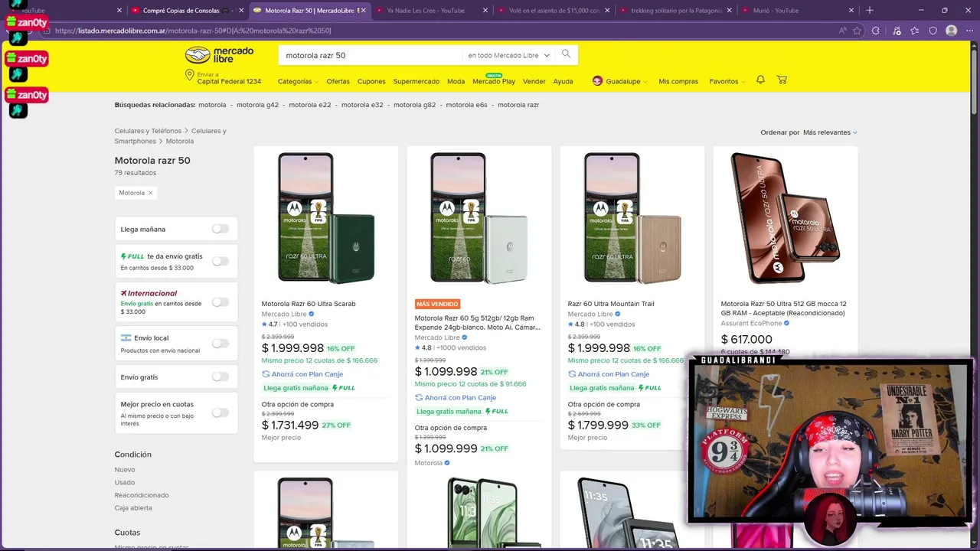
Task: Toggle Mejor precio en cuotas filter
Action: pos(220,413)
